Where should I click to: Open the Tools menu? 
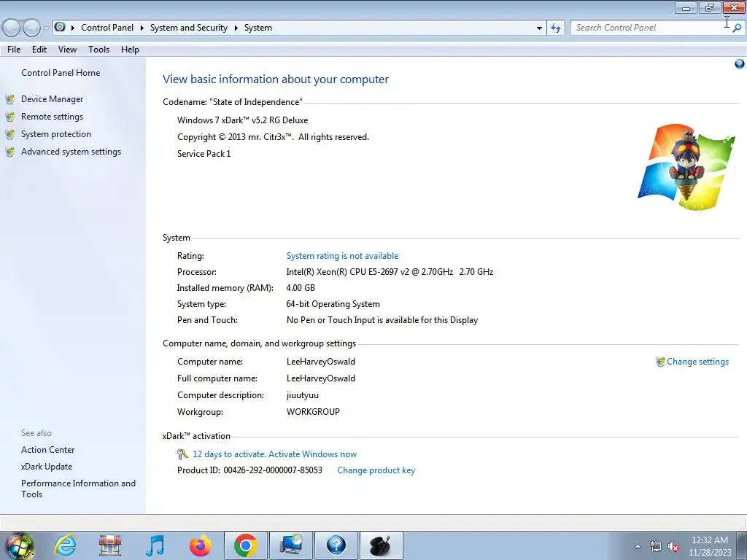pos(98,50)
